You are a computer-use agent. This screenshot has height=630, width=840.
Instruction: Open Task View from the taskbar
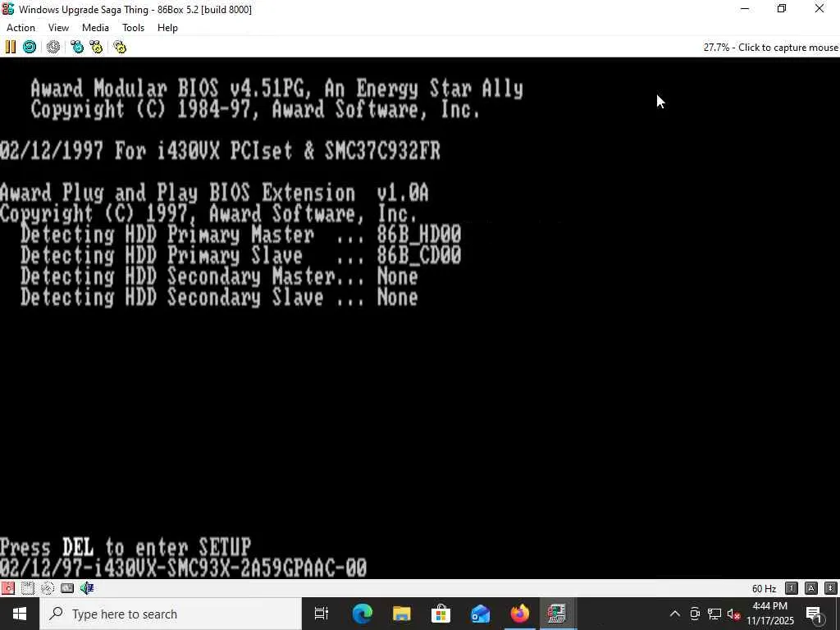pyautogui.click(x=322, y=614)
